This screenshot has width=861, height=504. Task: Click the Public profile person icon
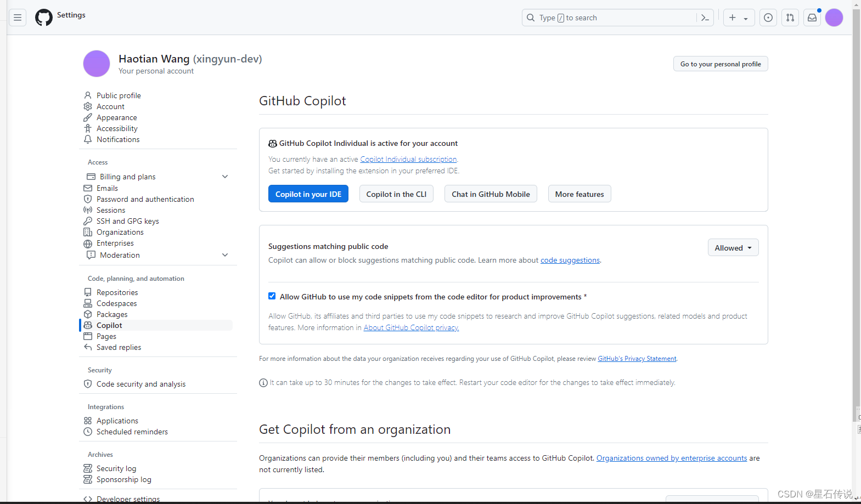[x=88, y=95]
